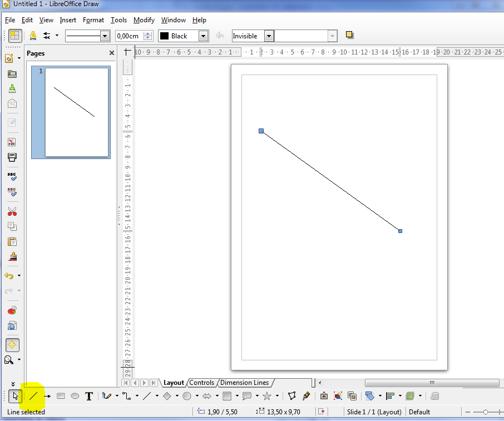
Task: Toggle Edit Points mode
Action: 292,396
